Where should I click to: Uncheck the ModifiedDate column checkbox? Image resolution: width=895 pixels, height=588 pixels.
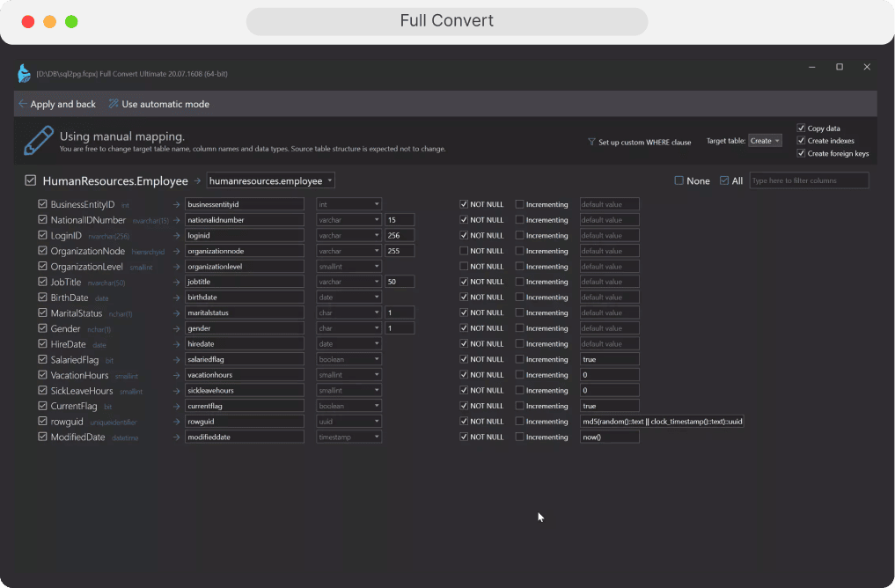(42, 436)
